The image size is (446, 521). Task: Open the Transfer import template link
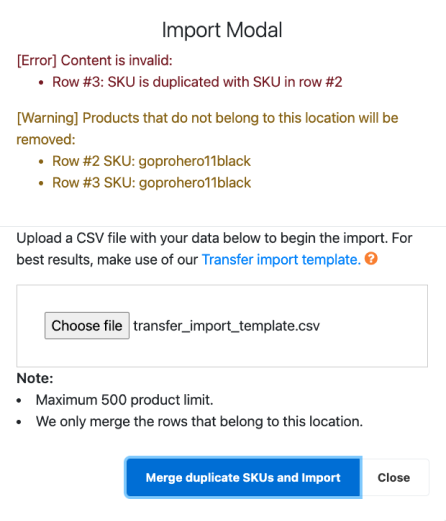click(281, 259)
